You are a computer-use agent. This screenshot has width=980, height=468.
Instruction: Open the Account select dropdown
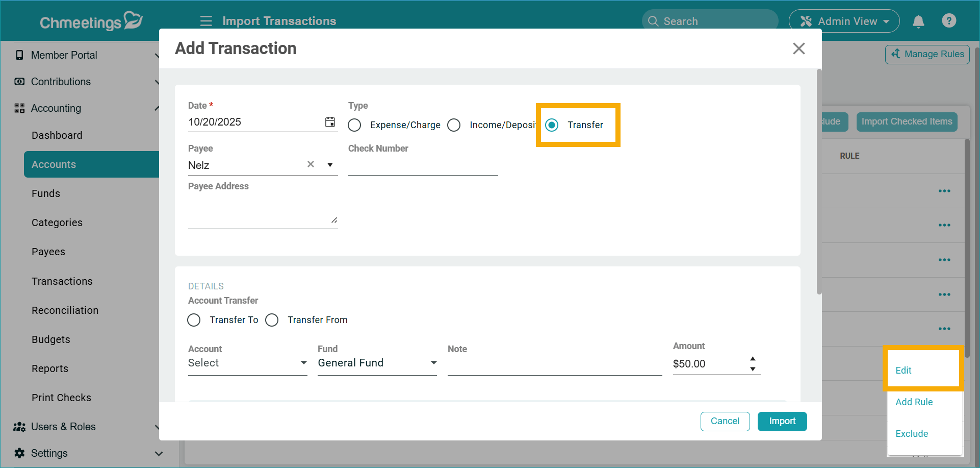coord(247,363)
